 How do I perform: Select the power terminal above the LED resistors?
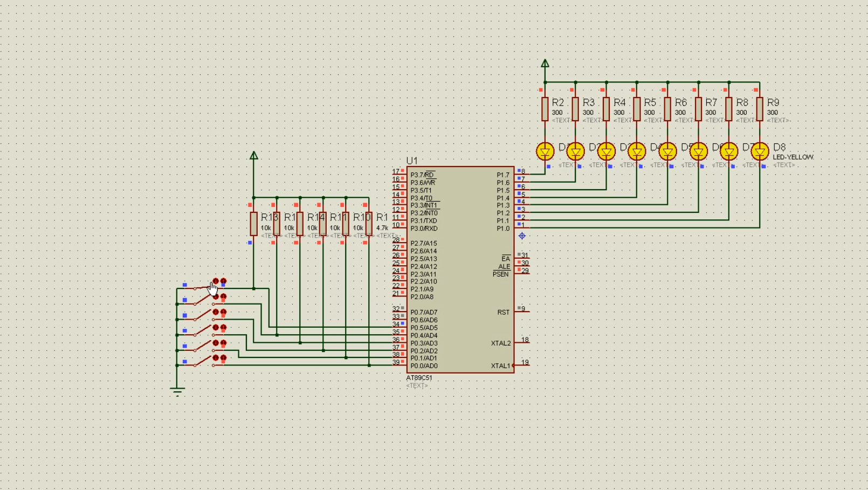point(545,64)
